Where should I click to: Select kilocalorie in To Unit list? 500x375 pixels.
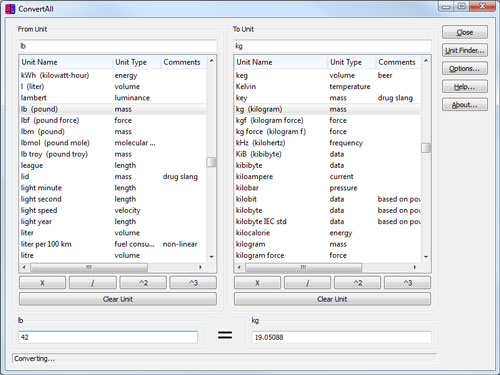(x=328, y=233)
